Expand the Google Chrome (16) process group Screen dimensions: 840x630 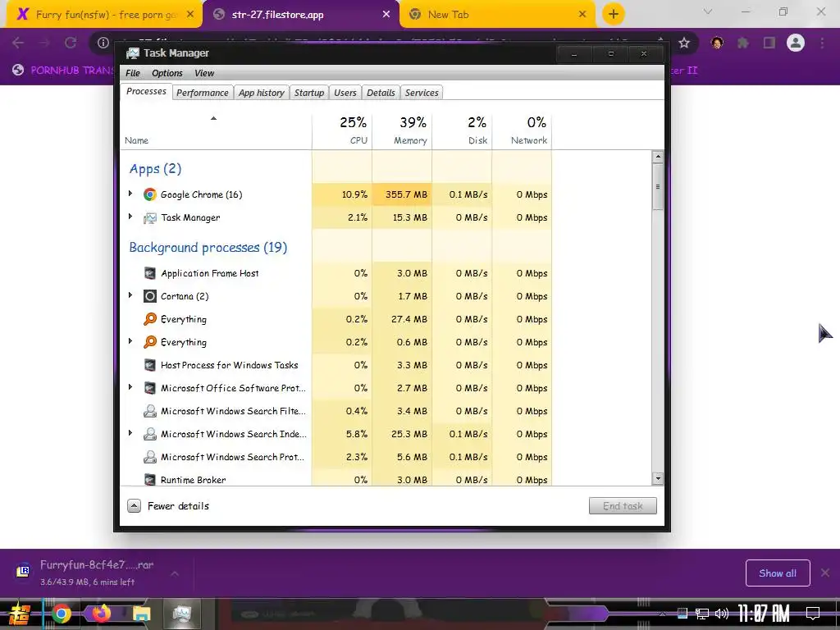click(130, 194)
